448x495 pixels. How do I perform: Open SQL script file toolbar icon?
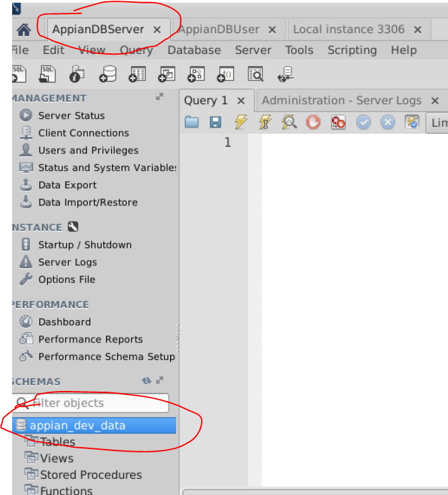click(47, 74)
